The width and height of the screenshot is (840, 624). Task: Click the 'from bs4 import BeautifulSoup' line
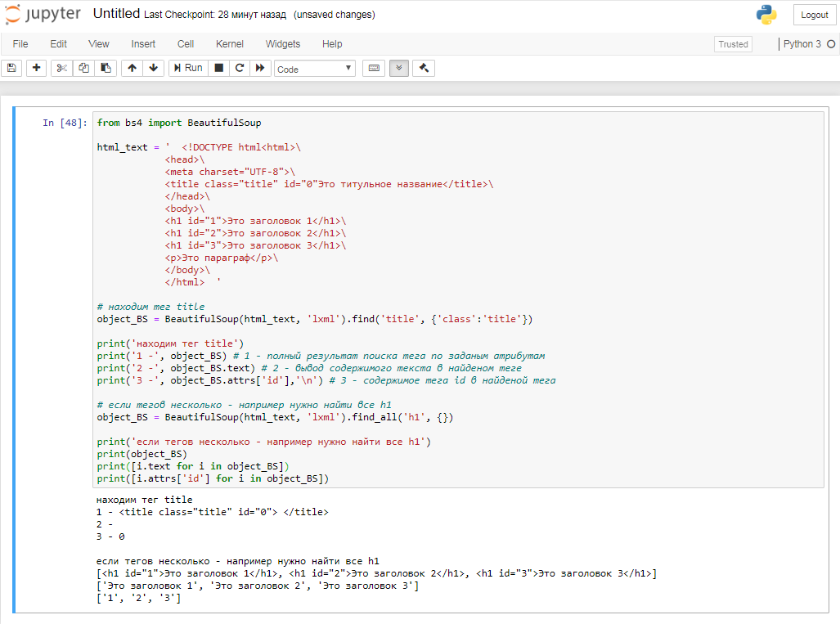click(x=179, y=123)
